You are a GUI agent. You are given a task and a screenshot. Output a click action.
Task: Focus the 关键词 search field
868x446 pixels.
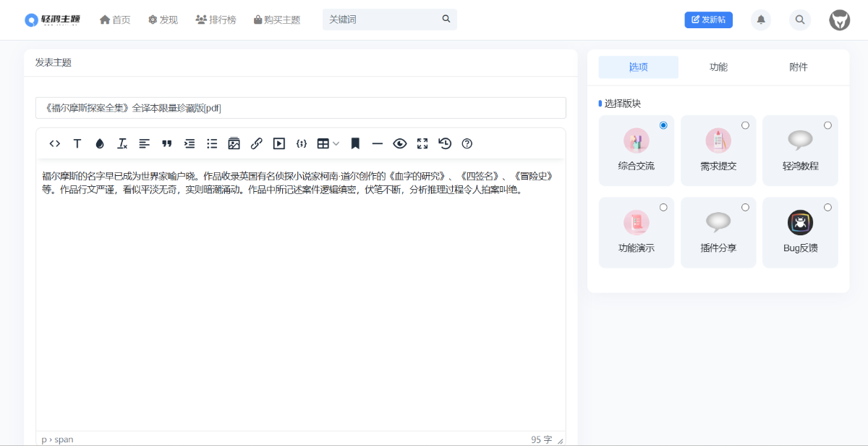pyautogui.click(x=382, y=19)
